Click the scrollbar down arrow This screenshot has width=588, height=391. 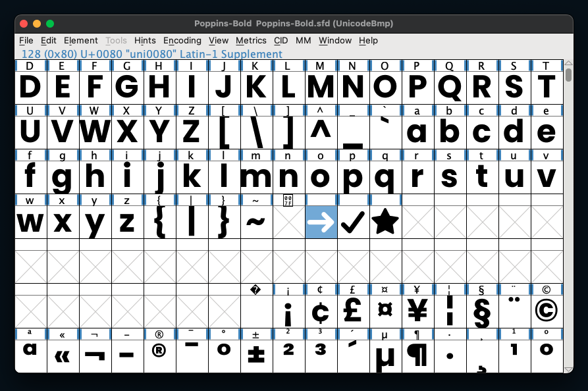pyautogui.click(x=568, y=369)
